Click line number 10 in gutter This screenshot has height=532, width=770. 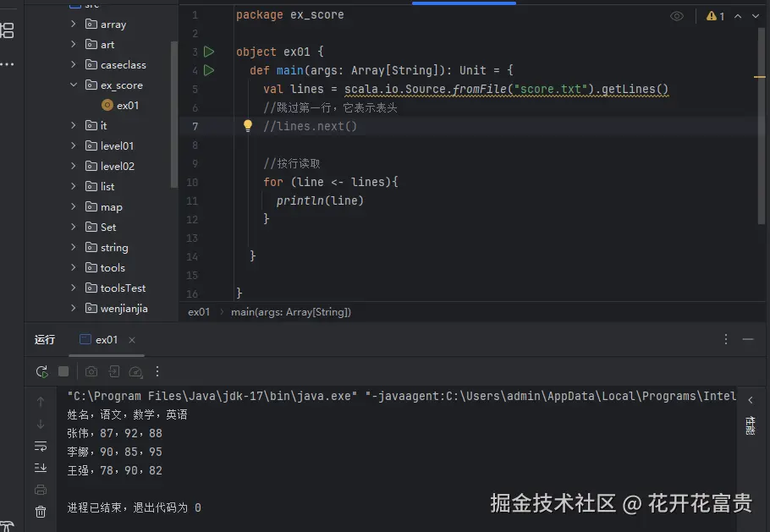[192, 182]
